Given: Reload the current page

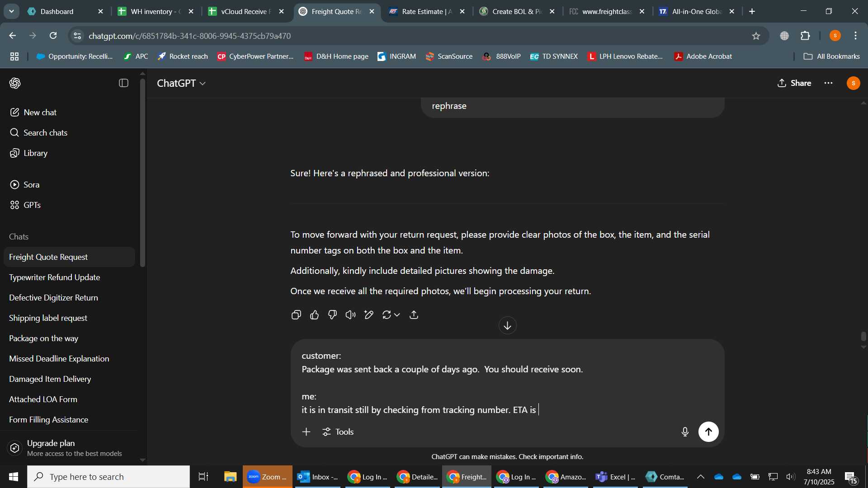Looking at the screenshot, I should 53,36.
